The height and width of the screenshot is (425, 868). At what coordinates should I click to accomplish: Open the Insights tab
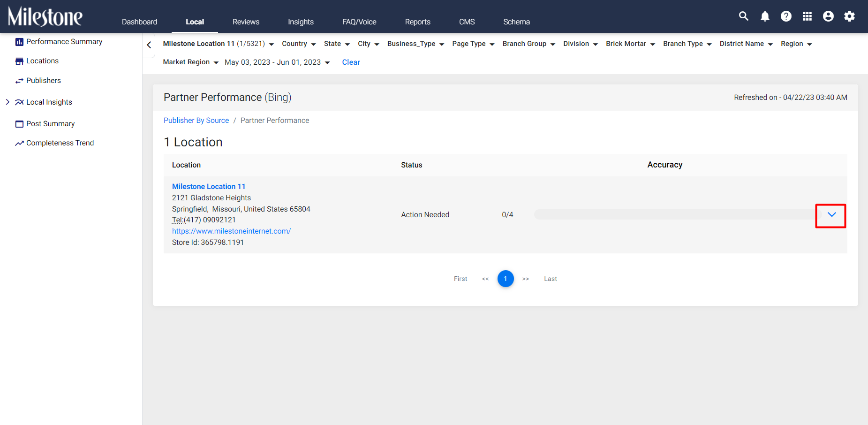tap(301, 22)
